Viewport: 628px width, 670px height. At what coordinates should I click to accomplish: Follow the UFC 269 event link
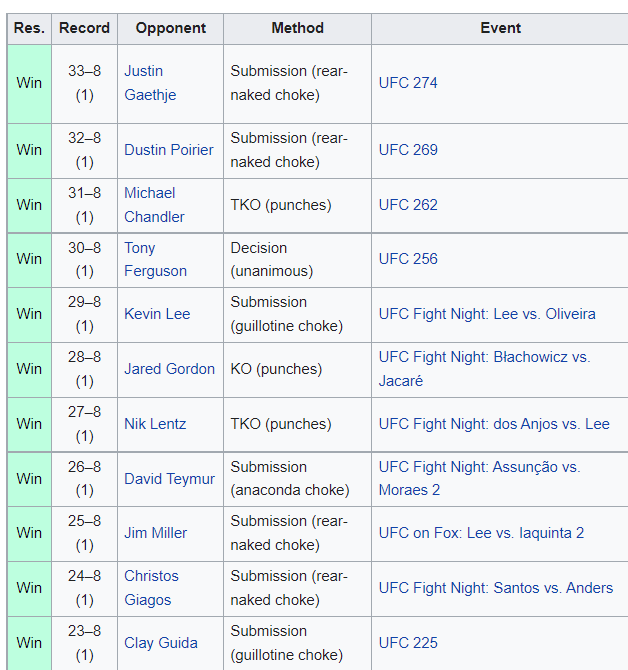pyautogui.click(x=408, y=150)
